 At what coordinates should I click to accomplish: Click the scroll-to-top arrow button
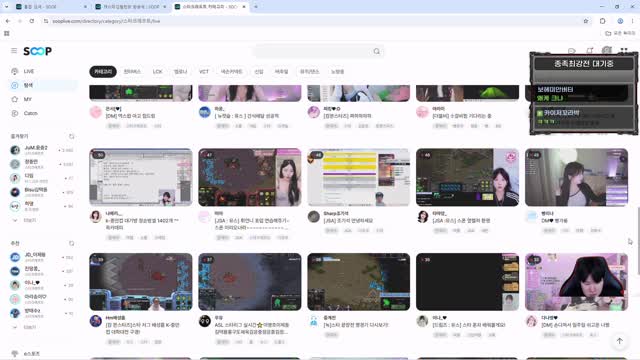tap(619, 341)
